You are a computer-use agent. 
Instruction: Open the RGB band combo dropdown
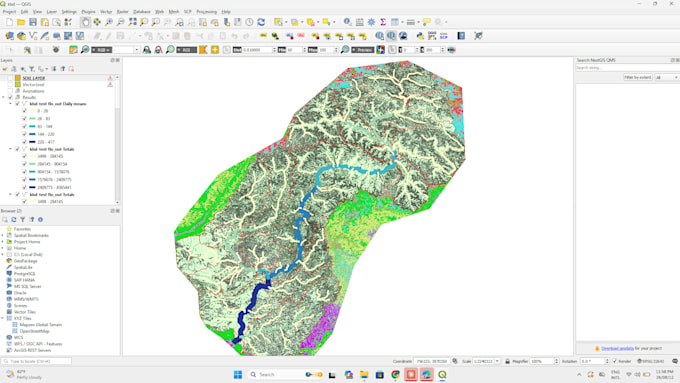(x=136, y=50)
